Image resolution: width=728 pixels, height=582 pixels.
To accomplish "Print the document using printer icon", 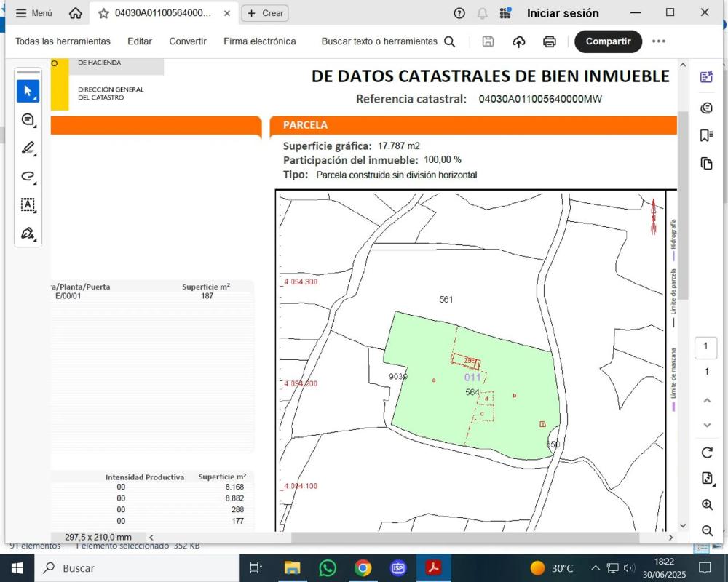I will (550, 41).
